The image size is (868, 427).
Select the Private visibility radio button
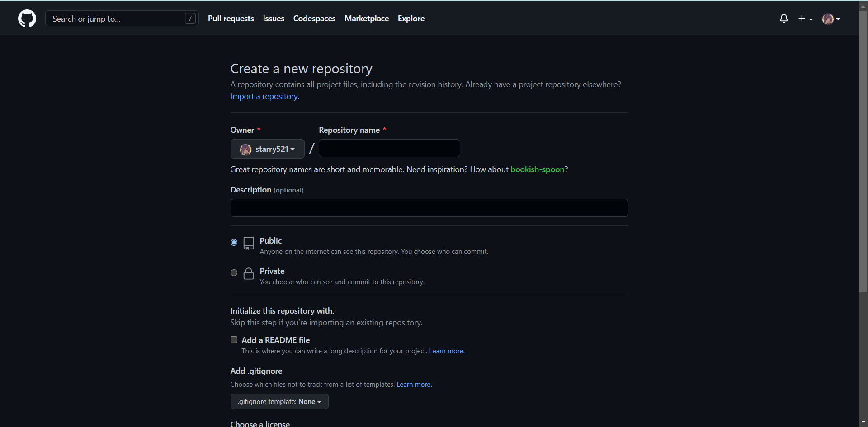click(x=234, y=273)
